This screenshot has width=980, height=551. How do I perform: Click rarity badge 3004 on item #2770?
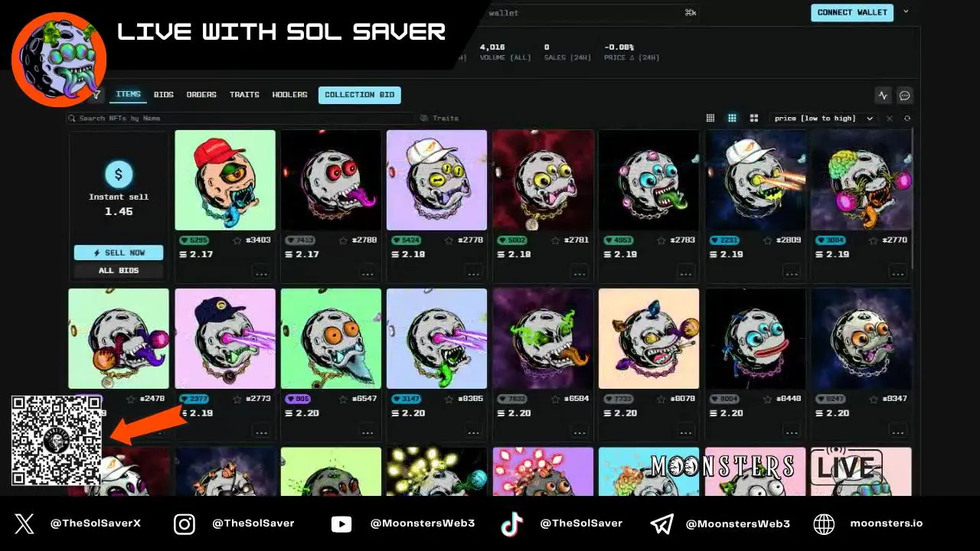(x=829, y=240)
